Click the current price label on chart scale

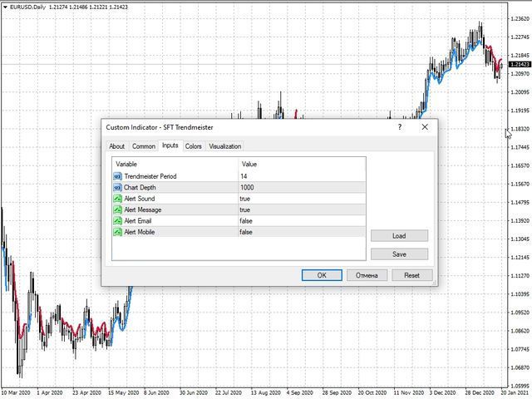(x=520, y=65)
